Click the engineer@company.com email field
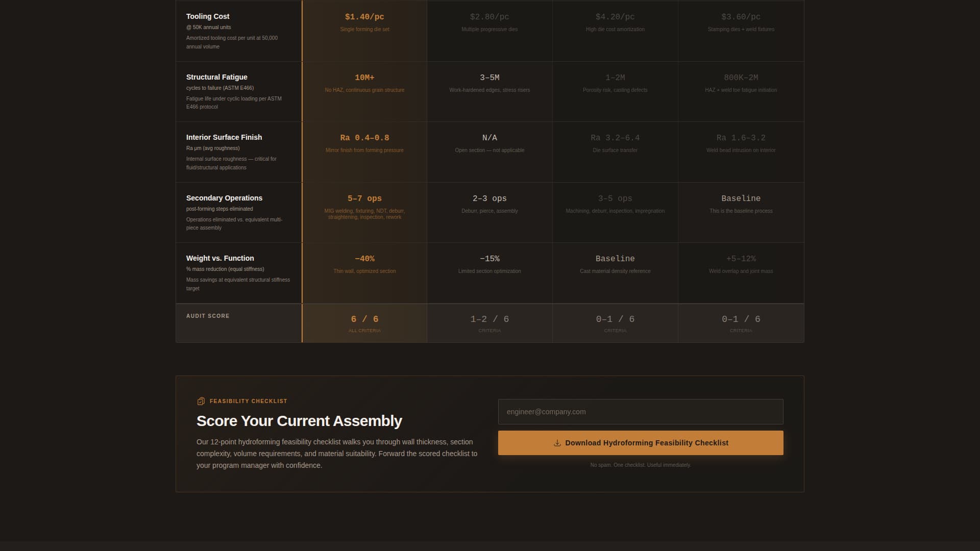980x551 pixels. coord(640,411)
